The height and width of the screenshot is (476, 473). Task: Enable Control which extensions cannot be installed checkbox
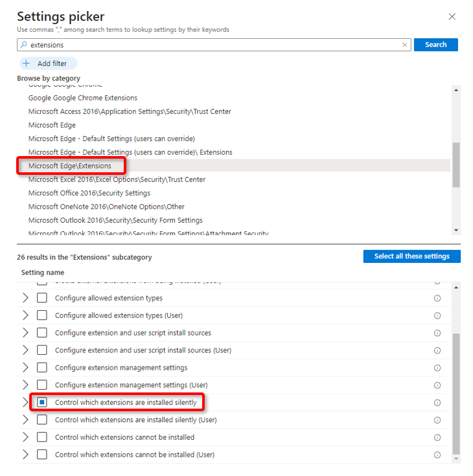coord(42,438)
